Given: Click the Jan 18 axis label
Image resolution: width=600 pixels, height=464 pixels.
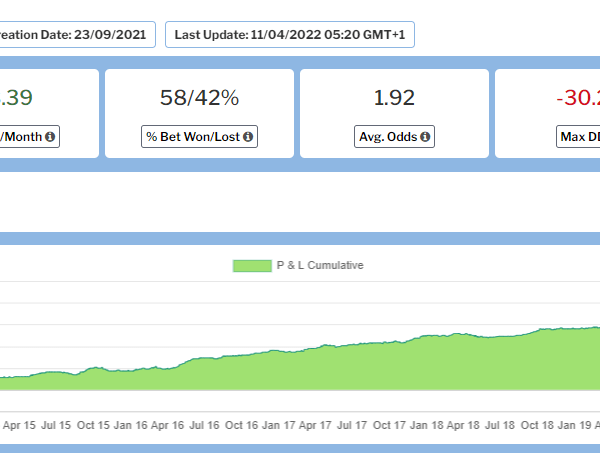Looking at the screenshot, I should click(427, 425).
